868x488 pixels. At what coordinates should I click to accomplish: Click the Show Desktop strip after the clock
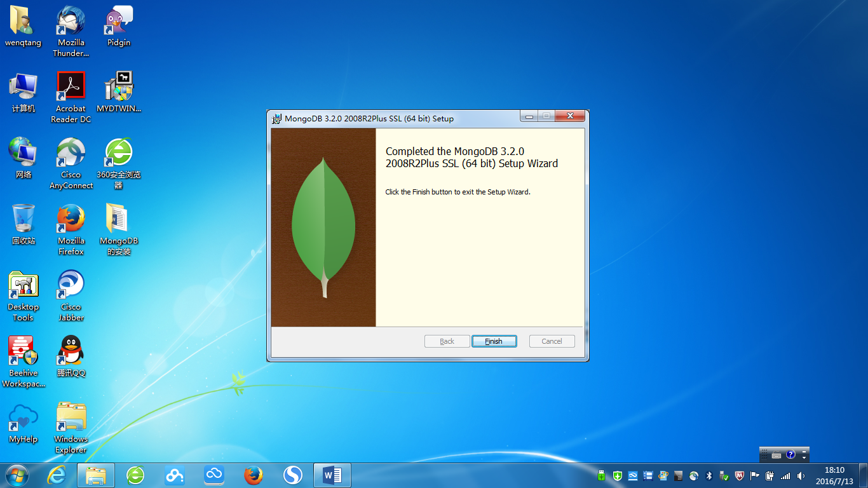[864, 475]
